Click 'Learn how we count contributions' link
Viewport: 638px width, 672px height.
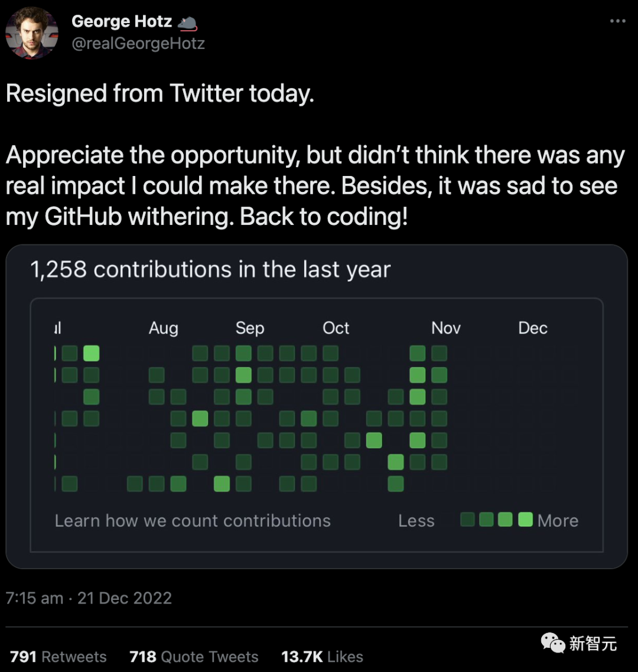coord(193,520)
